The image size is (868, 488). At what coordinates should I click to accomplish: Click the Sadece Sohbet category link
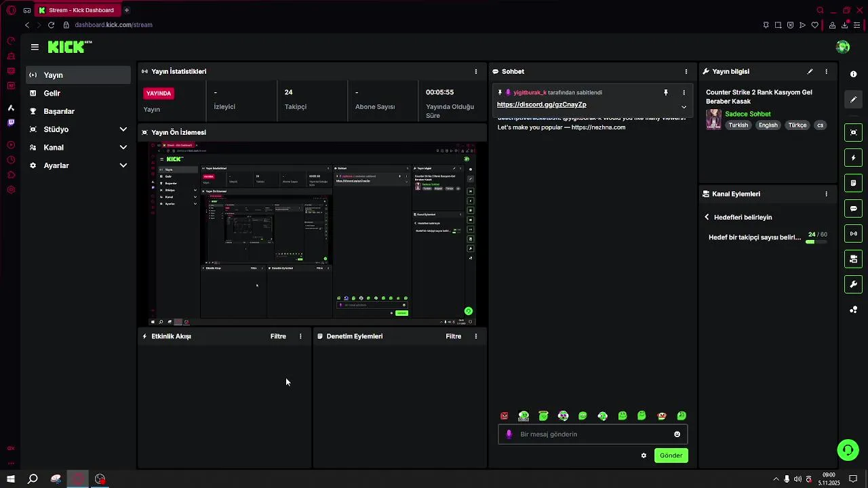[747, 114]
